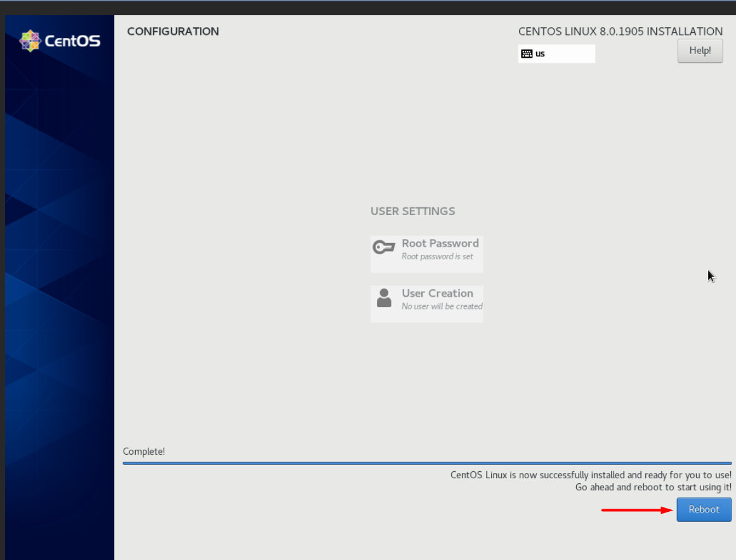The height and width of the screenshot is (560, 736).
Task: Click the installation progress bar
Action: (x=426, y=463)
